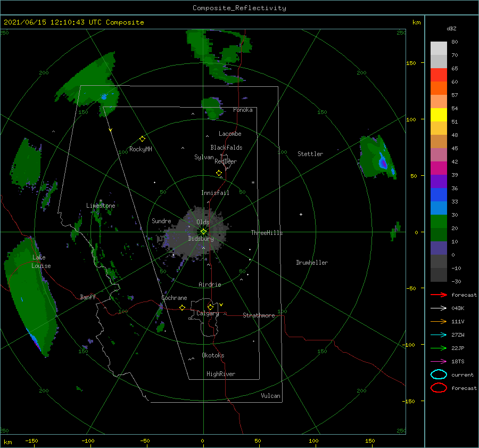Screen dimensions: 479x448
Task: Click the Lacombe label
Action: pyautogui.click(x=230, y=134)
